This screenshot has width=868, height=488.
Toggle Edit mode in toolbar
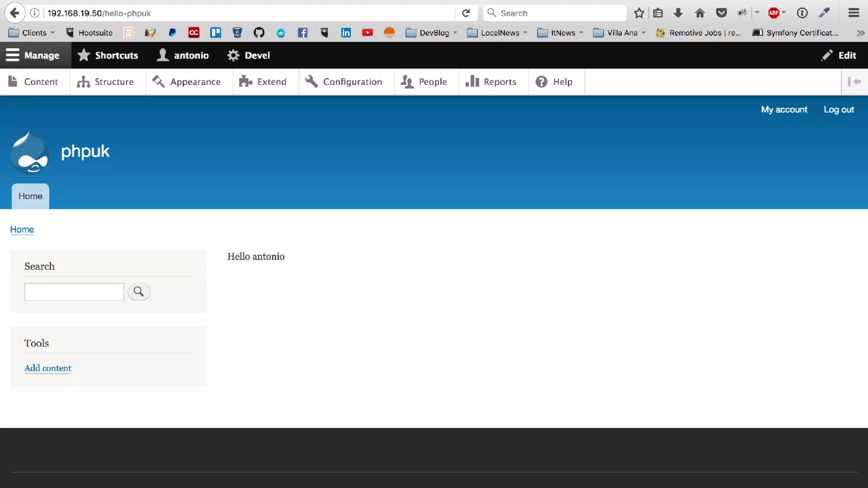[x=839, y=55]
